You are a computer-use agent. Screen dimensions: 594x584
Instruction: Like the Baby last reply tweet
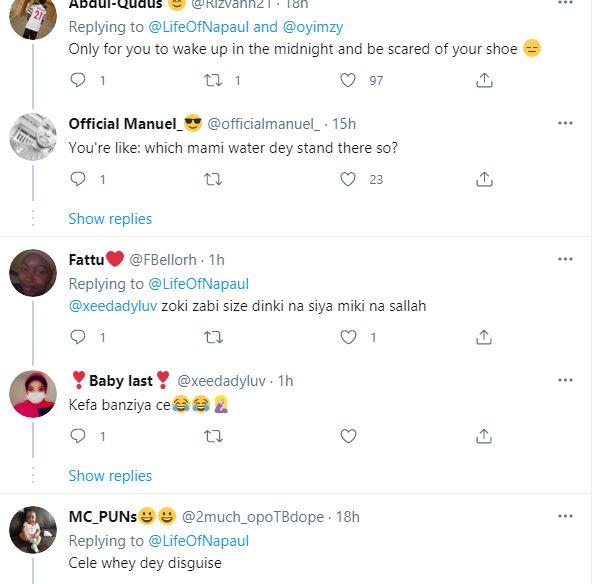click(348, 436)
